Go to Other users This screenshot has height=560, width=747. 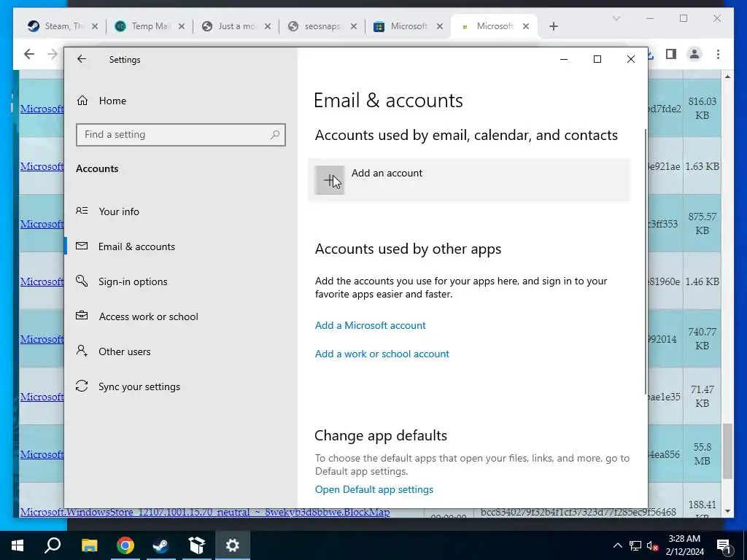[x=112, y=351]
